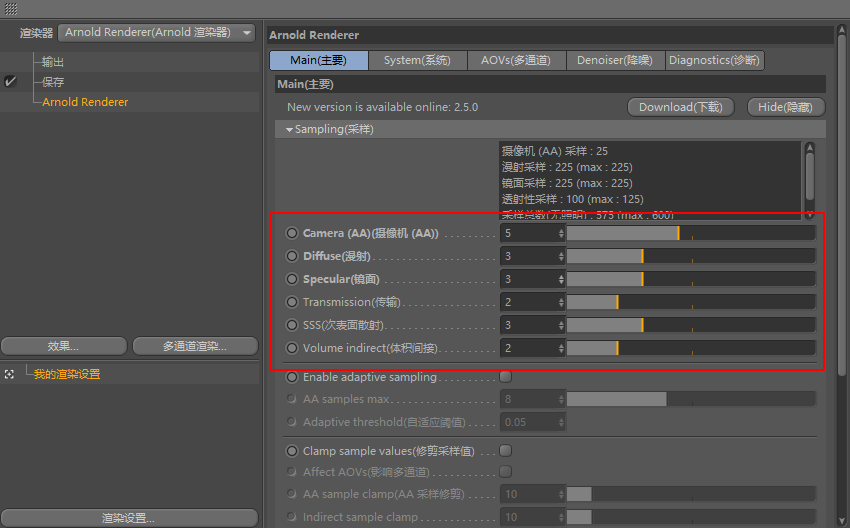Click the Specular slider bar
The width and height of the screenshot is (850, 528).
pos(691,279)
